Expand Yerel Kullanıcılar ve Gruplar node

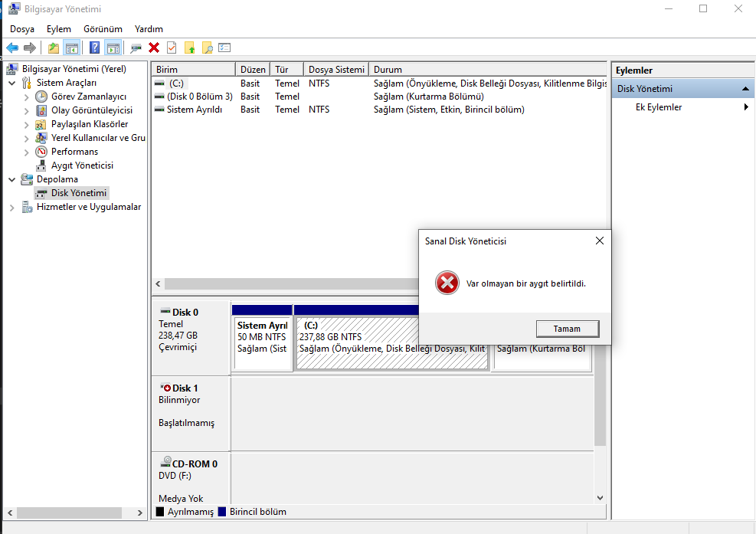click(x=27, y=138)
